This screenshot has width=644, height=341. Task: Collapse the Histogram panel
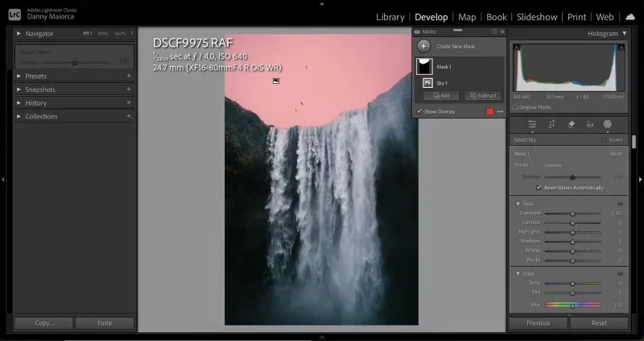point(625,34)
